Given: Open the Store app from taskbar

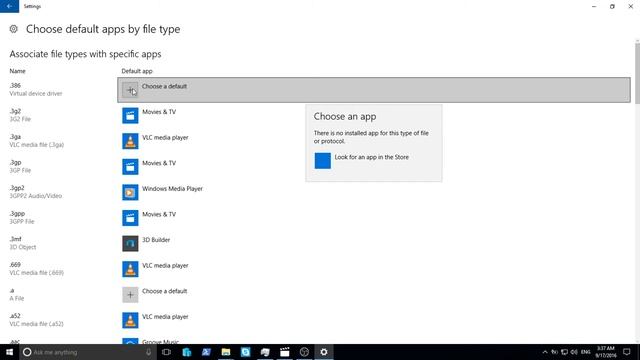Looking at the screenshot, I should [x=187, y=352].
